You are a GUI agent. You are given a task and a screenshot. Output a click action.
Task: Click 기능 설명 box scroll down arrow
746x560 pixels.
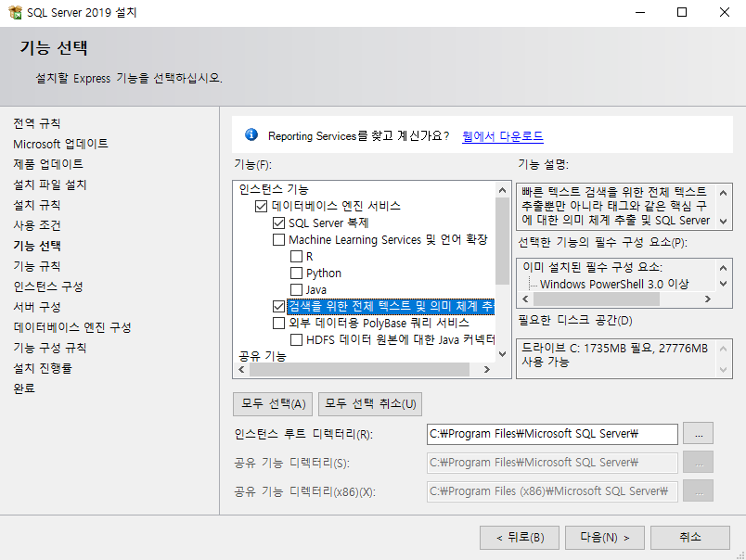tap(723, 221)
